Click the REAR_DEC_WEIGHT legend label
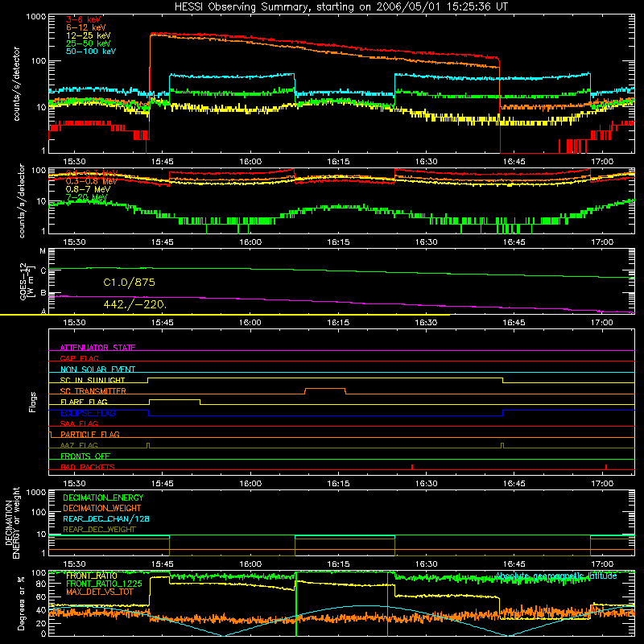The width and height of the screenshot is (644, 644). click(99, 530)
